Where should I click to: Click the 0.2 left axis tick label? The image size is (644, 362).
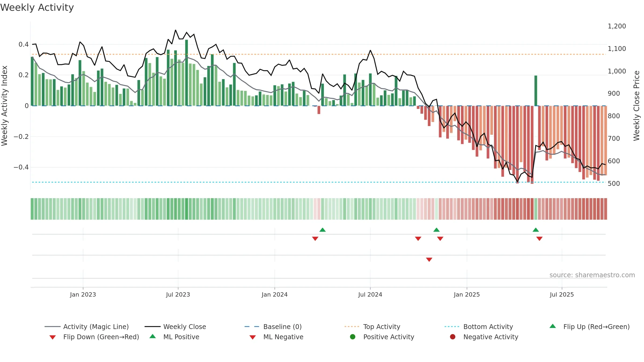(24, 75)
